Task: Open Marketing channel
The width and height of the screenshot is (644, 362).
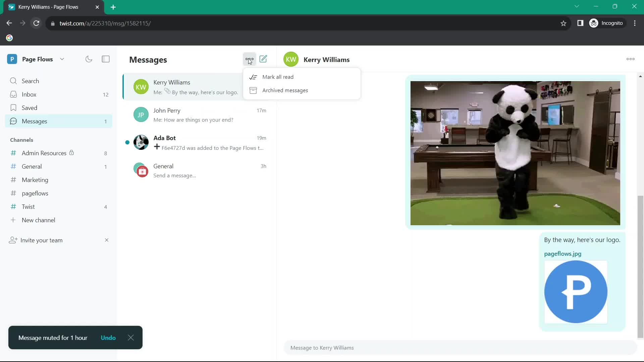Action: point(59,180)
